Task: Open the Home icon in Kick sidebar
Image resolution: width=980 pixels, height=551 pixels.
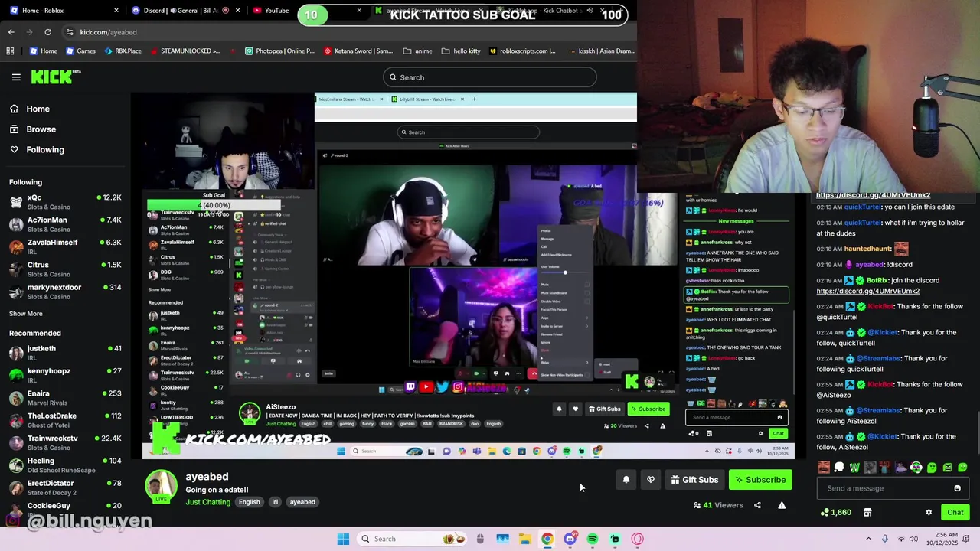Action: click(15, 109)
